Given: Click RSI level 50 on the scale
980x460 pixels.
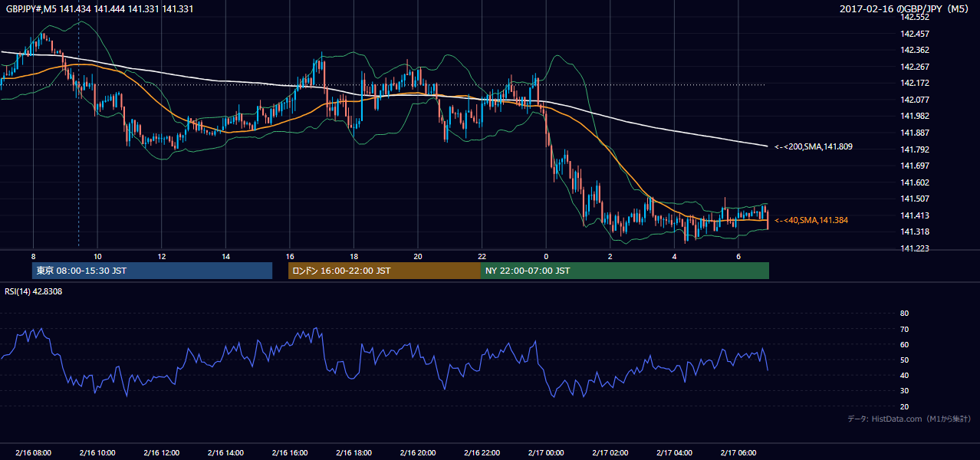Looking at the screenshot, I should pos(904,360).
